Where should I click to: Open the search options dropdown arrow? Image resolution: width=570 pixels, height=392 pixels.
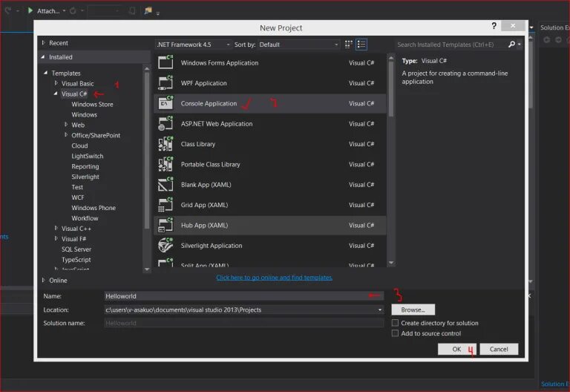point(520,45)
